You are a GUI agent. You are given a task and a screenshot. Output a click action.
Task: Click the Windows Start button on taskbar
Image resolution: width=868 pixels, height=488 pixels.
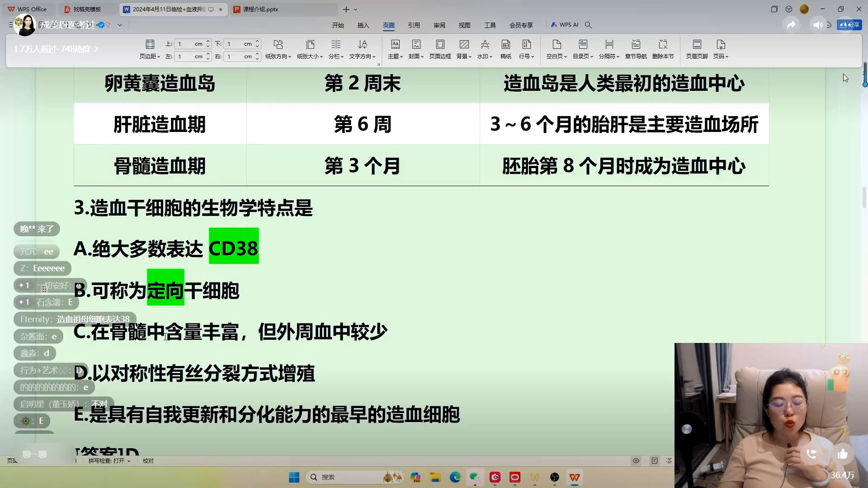[294, 477]
